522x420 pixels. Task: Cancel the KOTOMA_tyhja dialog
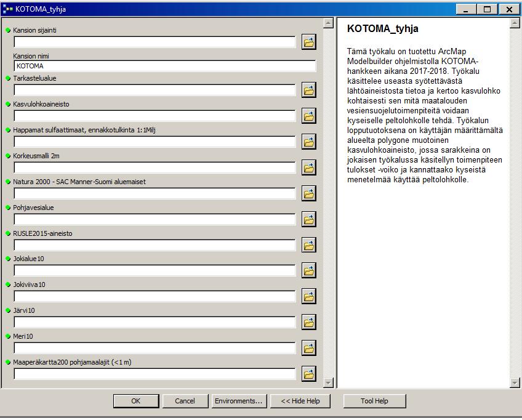pos(185,401)
